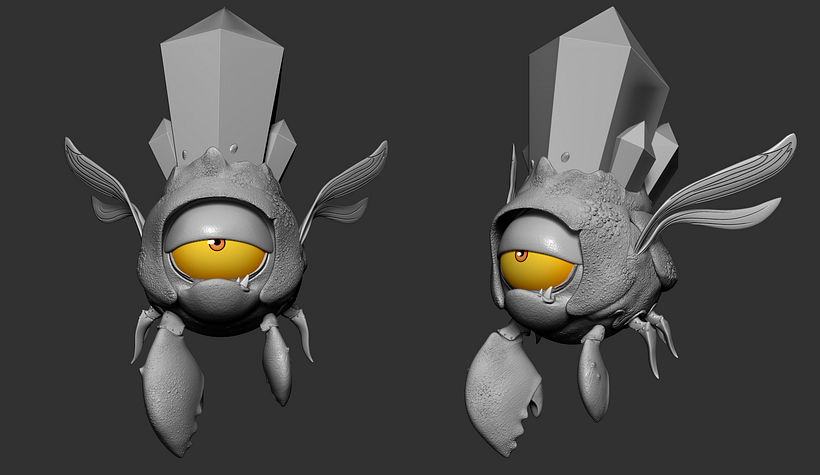
Task: Click the large crystal atop the left creature
Action: [222, 86]
